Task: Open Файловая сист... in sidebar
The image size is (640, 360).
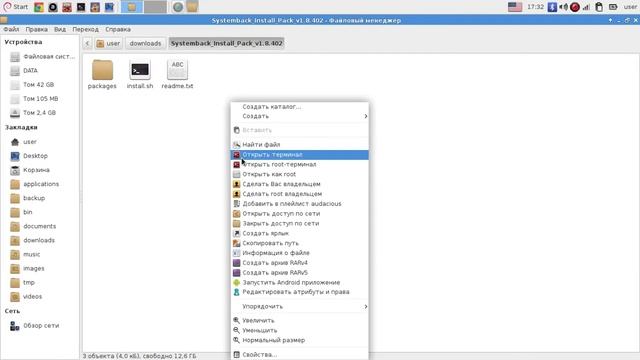Action: [42, 57]
